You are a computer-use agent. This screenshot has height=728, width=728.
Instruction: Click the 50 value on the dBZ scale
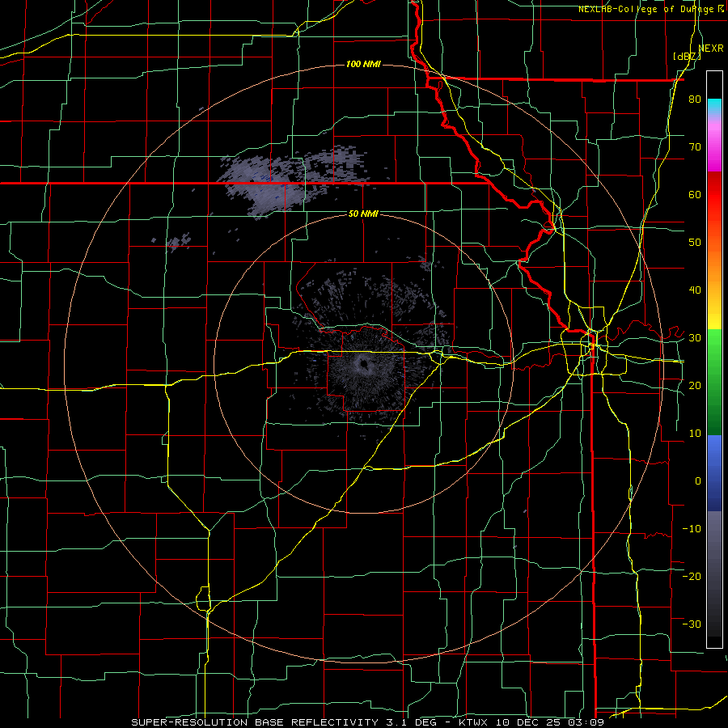[x=695, y=243]
